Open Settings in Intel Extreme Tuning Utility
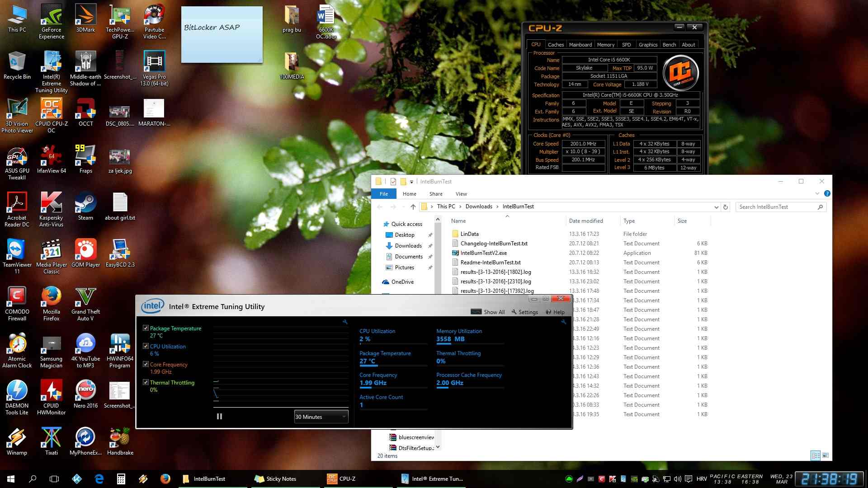 click(x=524, y=312)
